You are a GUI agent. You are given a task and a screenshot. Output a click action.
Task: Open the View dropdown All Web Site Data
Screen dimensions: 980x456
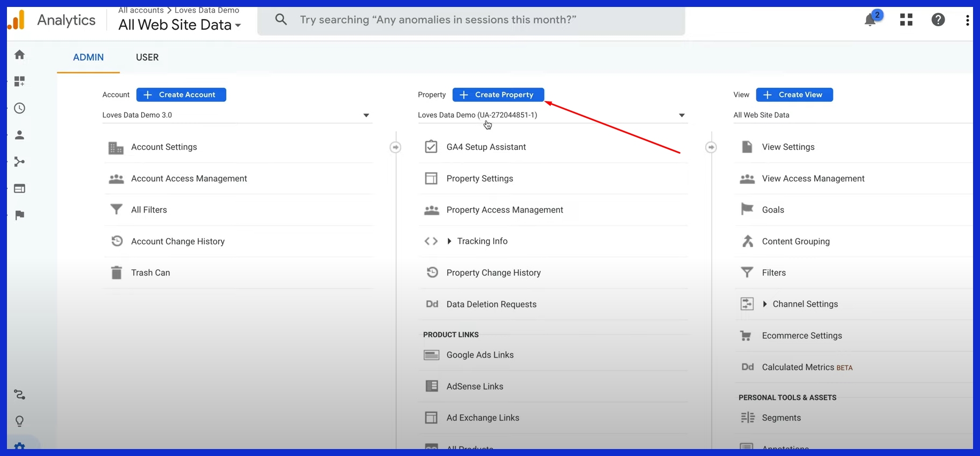[853, 115]
